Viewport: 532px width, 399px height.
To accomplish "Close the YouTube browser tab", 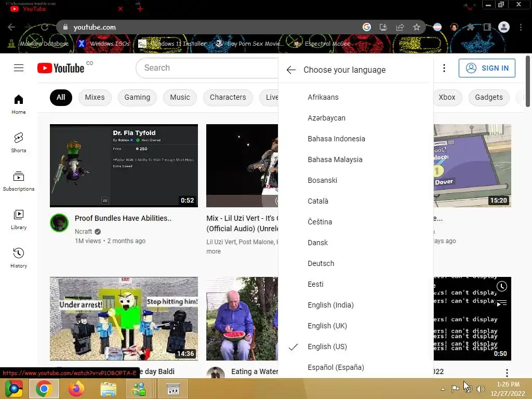I will point(121,9).
